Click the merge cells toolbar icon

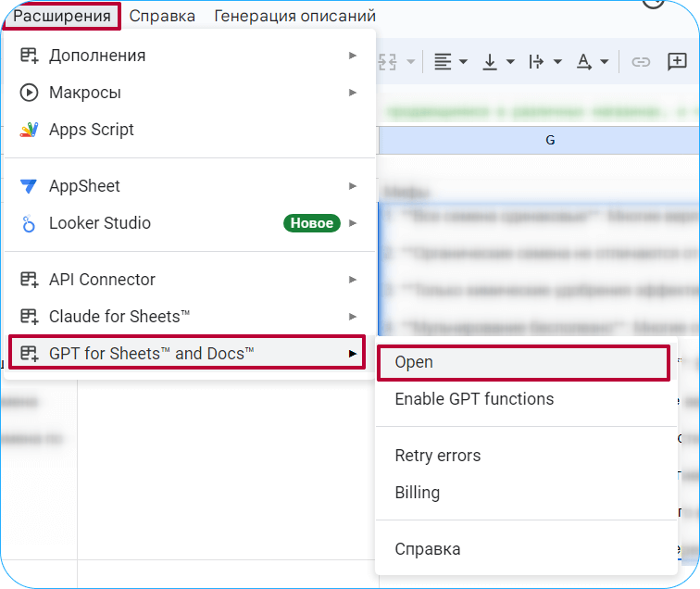tap(387, 62)
